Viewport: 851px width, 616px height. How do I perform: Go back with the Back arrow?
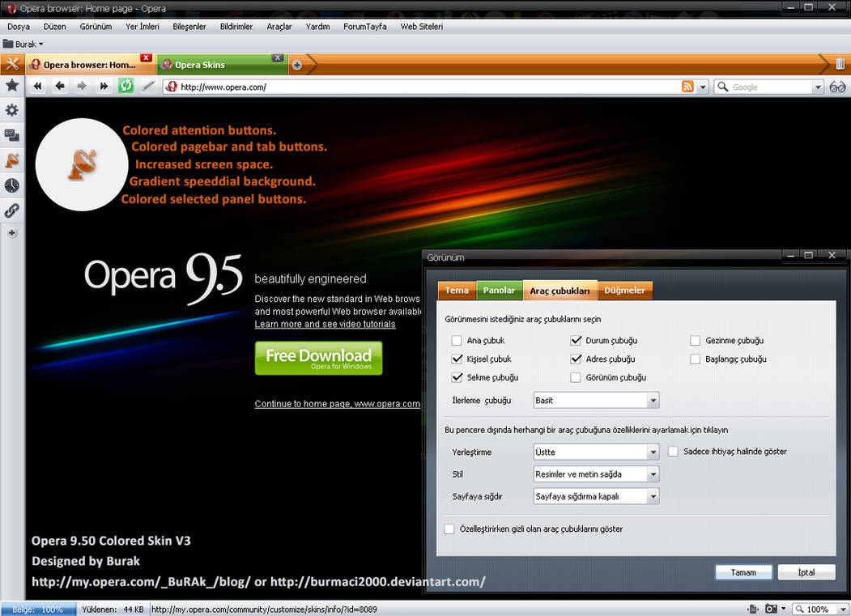60,86
